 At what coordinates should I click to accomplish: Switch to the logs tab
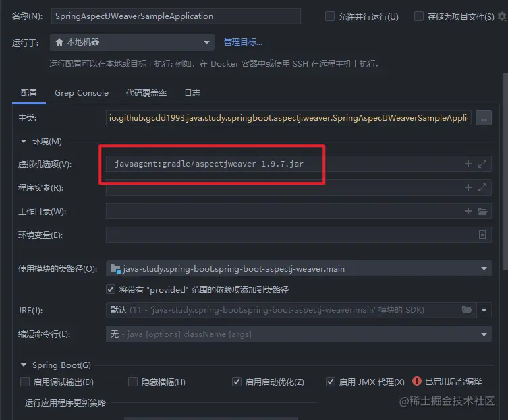coord(192,93)
